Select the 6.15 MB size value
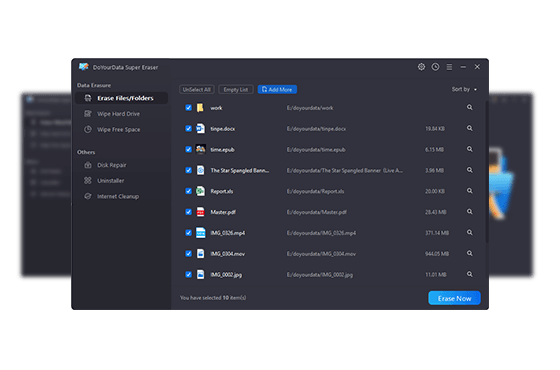This screenshot has width=560, height=370. tap(434, 150)
